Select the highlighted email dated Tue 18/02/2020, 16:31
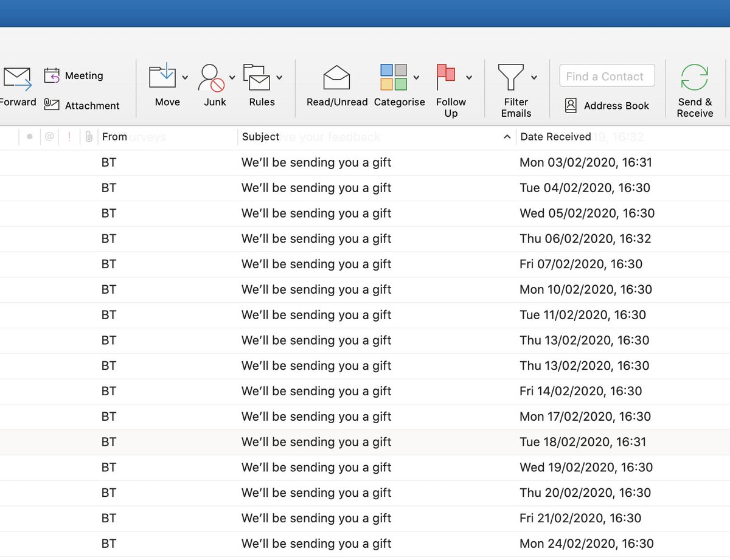Viewport: 730px width, 560px height. (365, 442)
